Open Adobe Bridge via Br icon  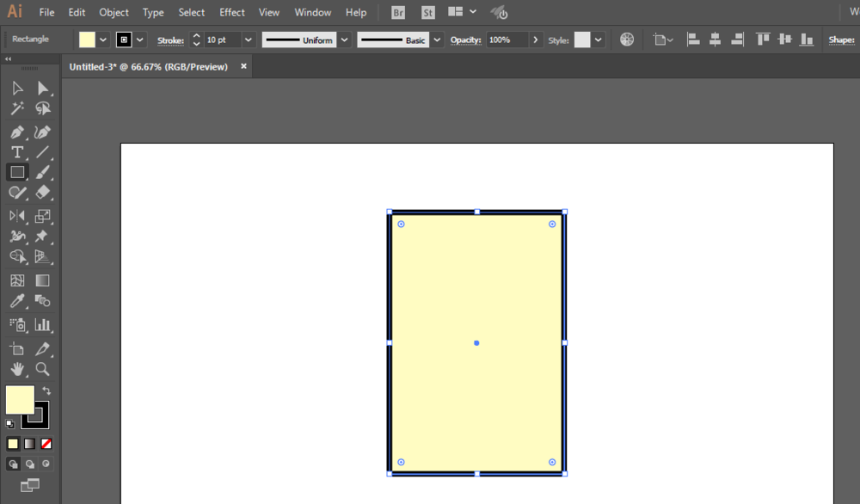398,12
